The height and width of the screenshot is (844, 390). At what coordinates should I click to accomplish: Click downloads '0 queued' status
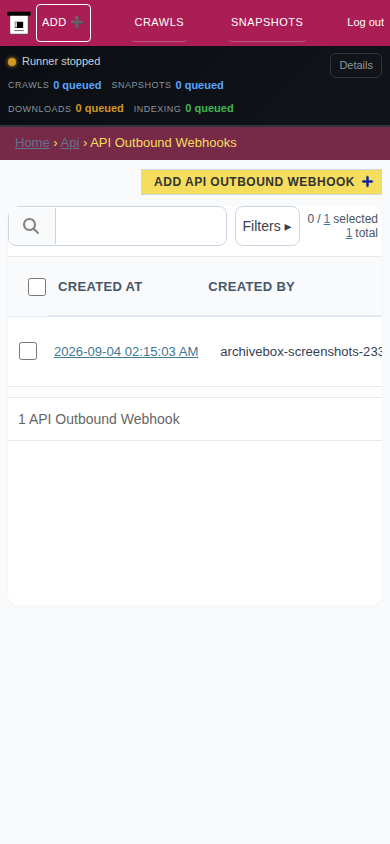click(100, 108)
